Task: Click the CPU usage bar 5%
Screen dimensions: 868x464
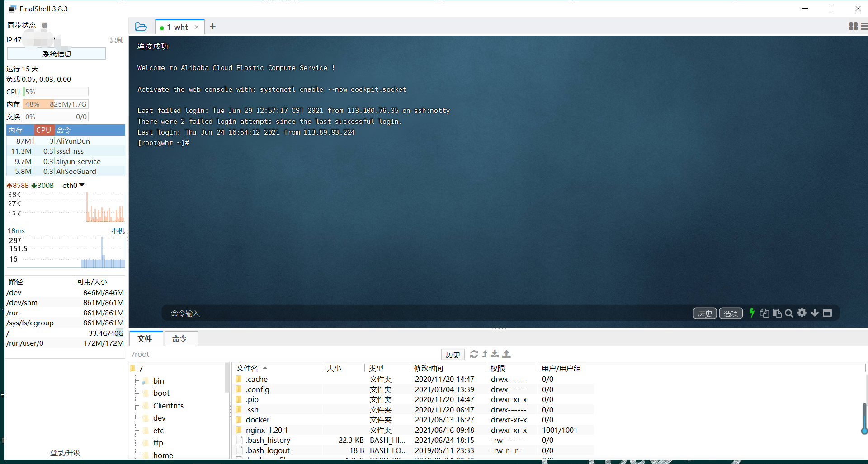Action: (56, 92)
